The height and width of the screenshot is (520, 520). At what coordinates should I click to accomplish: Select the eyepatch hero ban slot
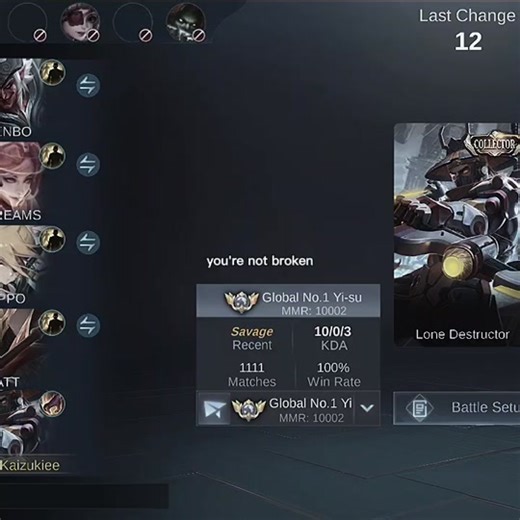80,22
